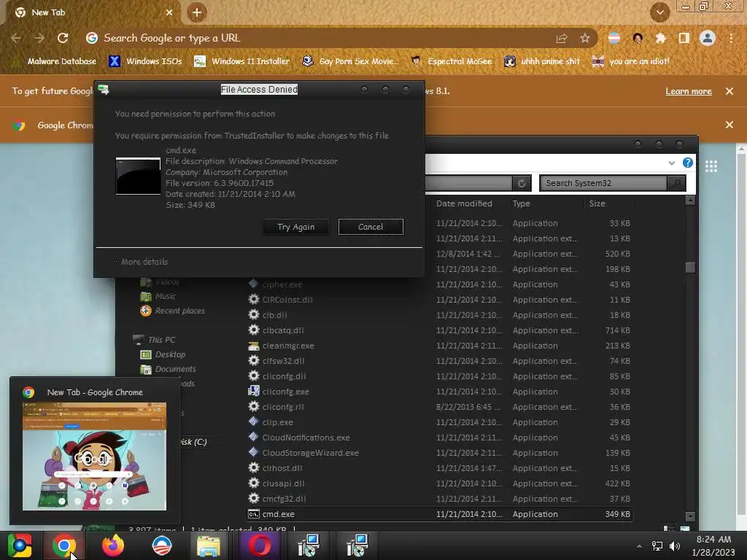Image resolution: width=747 pixels, height=560 pixels.
Task: Open Recent places in navigation pane
Action: [172, 311]
